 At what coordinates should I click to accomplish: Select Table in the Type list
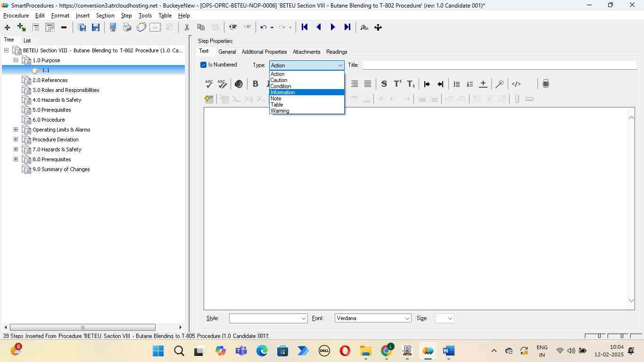(x=306, y=105)
